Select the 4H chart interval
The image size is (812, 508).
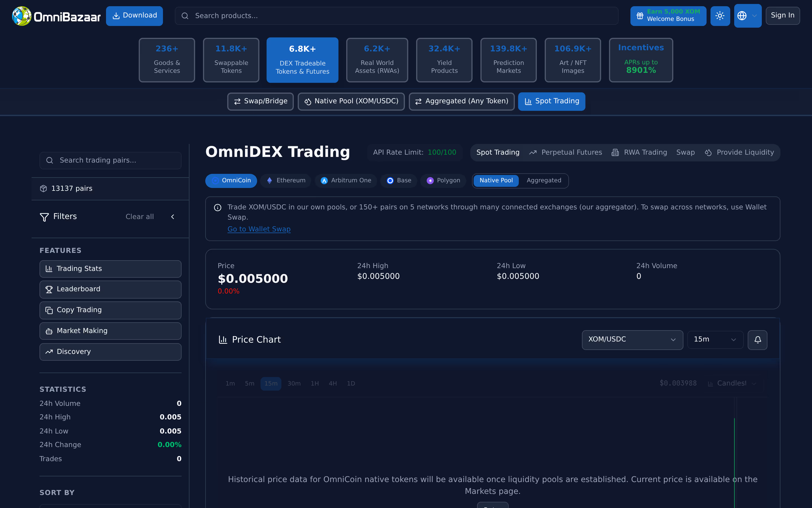(x=333, y=384)
